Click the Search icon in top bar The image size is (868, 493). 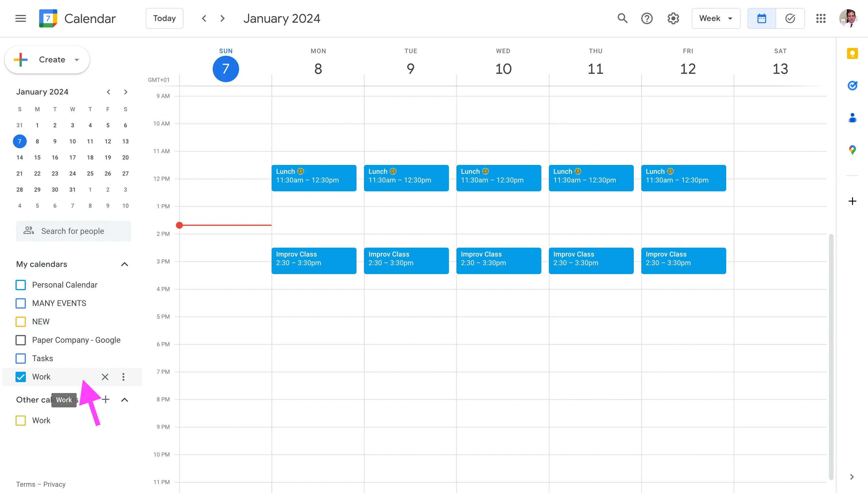point(622,18)
